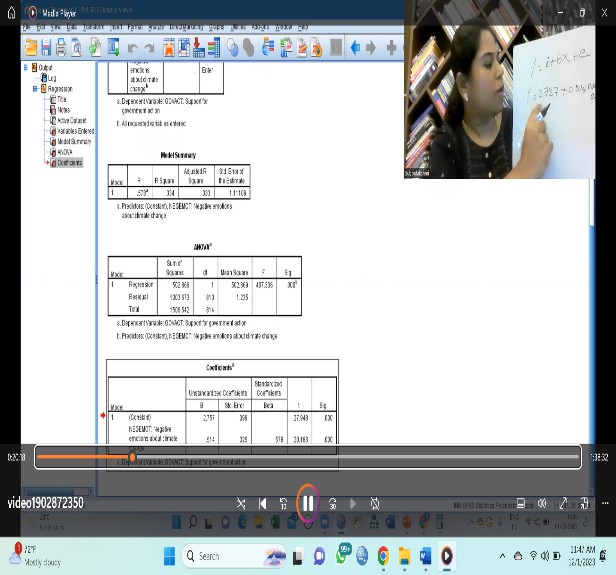The height and width of the screenshot is (575, 616).
Task: Click the presenter webcam video inset
Action: tap(499, 89)
